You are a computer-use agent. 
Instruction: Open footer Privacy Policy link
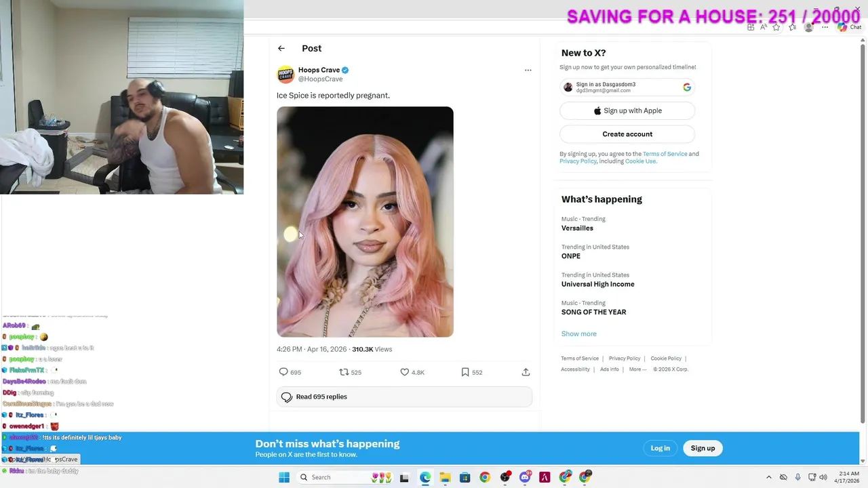[625, 359]
